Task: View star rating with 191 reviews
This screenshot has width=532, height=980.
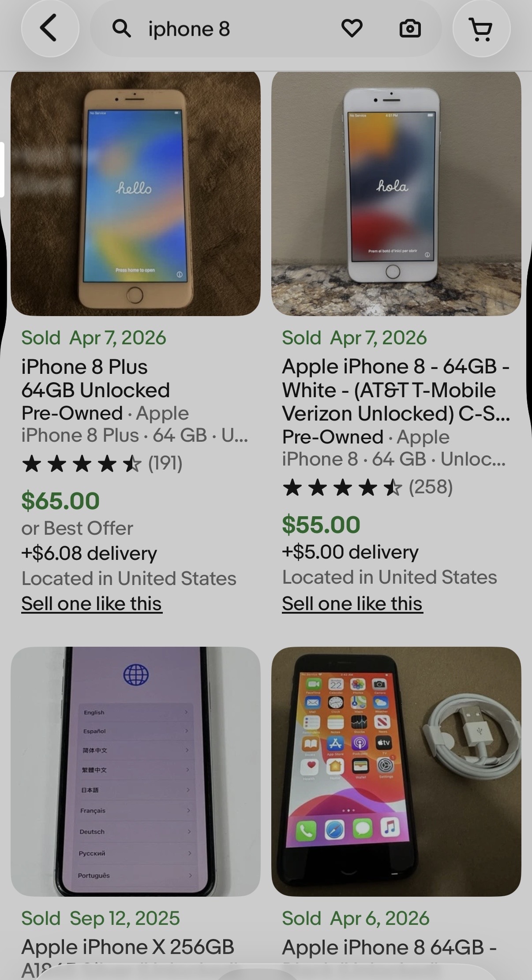Action: pos(101,464)
